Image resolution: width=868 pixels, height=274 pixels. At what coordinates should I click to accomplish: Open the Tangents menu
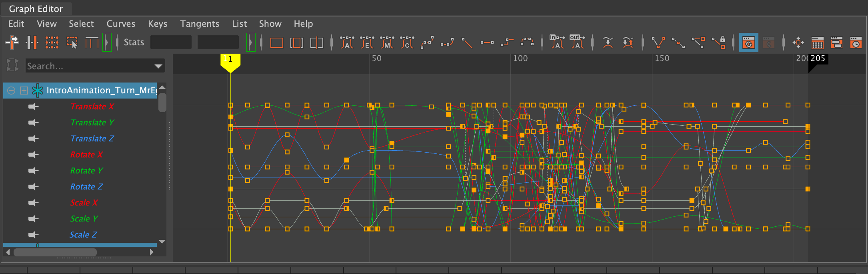tap(199, 24)
